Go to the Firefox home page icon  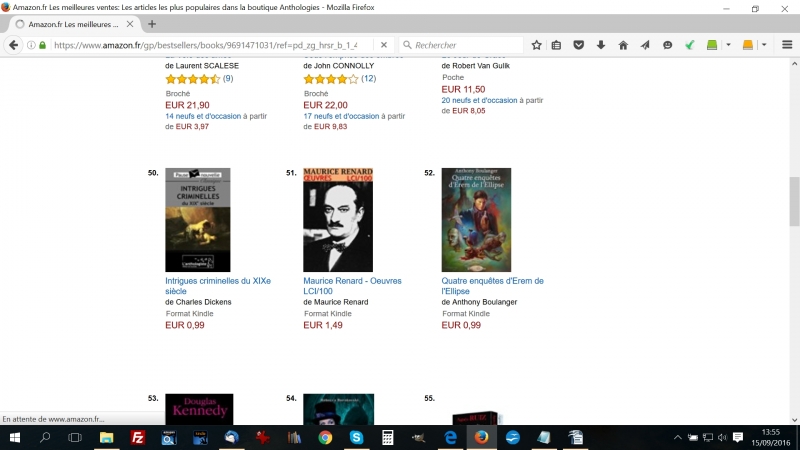(623, 45)
